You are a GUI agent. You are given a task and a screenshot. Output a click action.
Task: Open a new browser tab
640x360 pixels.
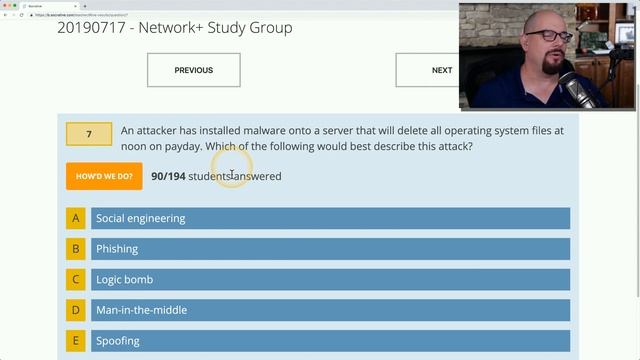click(85, 6)
